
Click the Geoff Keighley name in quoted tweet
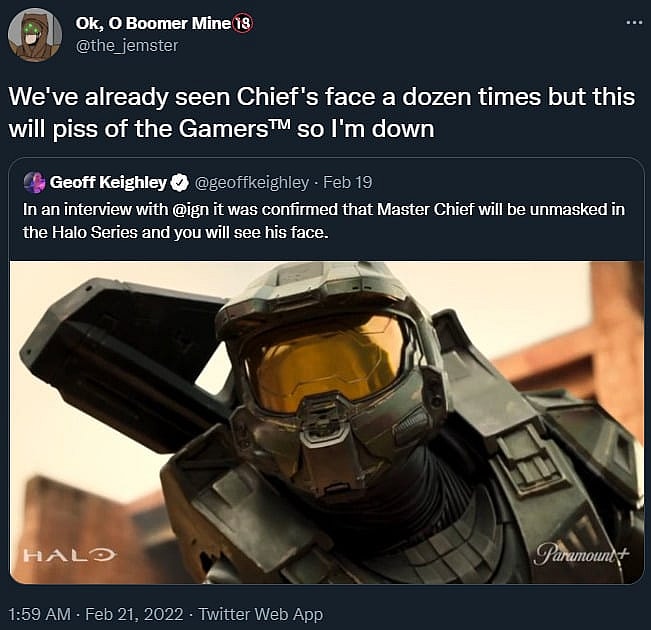(x=108, y=182)
